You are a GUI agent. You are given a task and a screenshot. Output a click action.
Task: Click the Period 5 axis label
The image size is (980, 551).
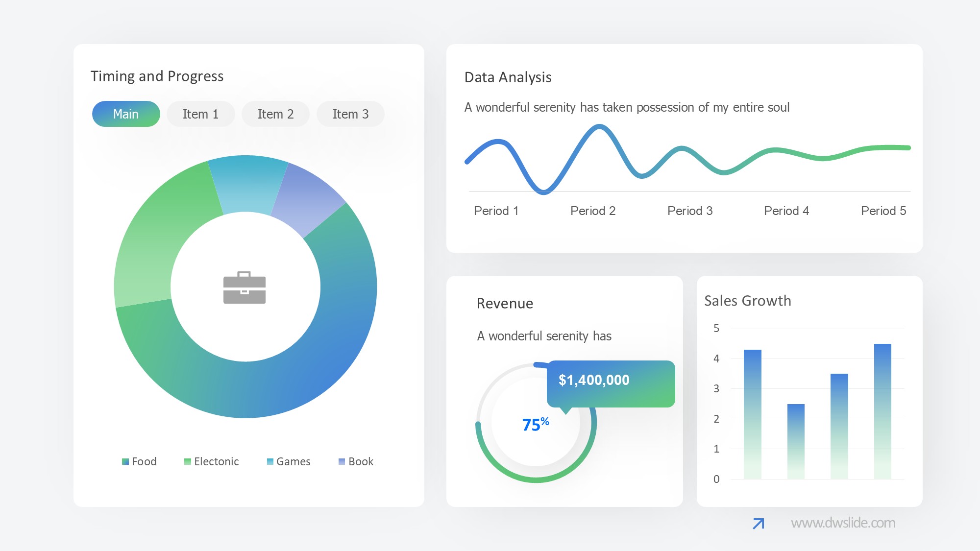coord(883,211)
